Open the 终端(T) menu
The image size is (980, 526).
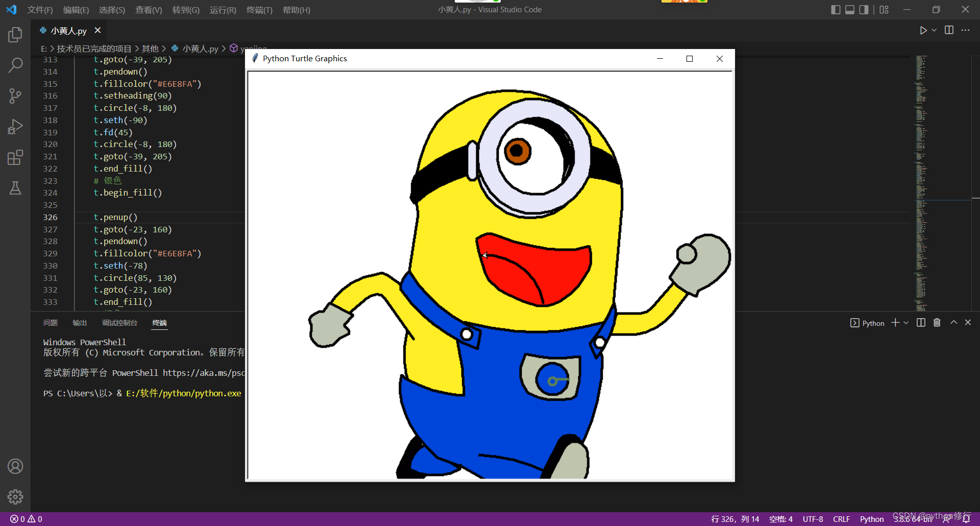coord(259,10)
